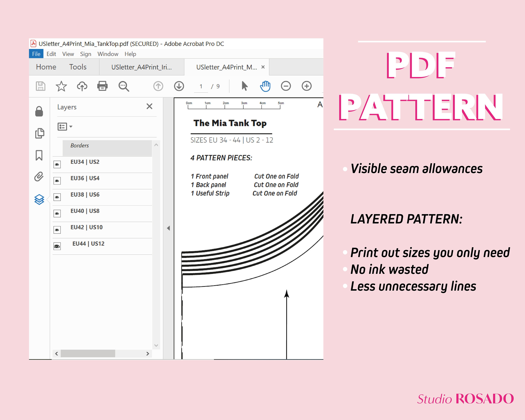Activate the Hand pan tool
Image resolution: width=525 pixels, height=420 pixels.
click(x=265, y=86)
